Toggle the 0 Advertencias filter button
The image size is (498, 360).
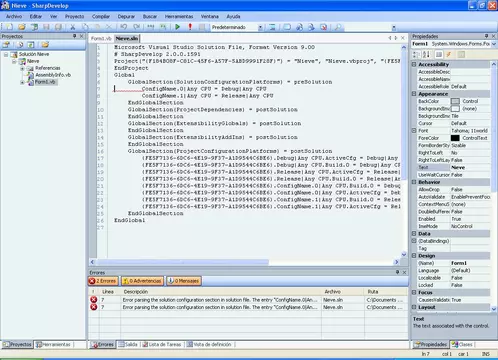142,281
